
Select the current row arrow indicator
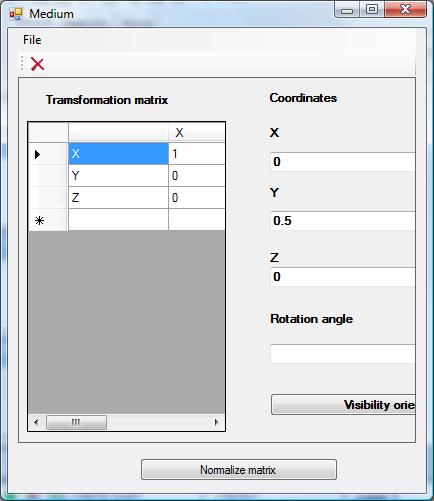point(37,154)
